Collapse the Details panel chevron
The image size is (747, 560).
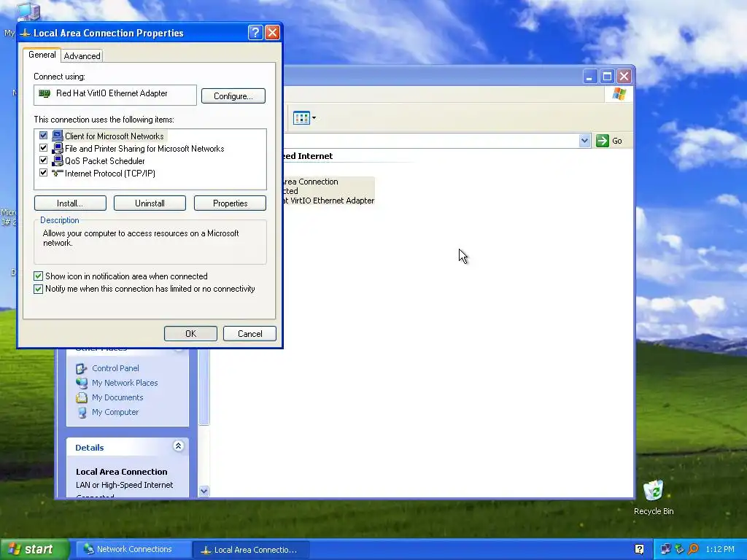pyautogui.click(x=178, y=446)
